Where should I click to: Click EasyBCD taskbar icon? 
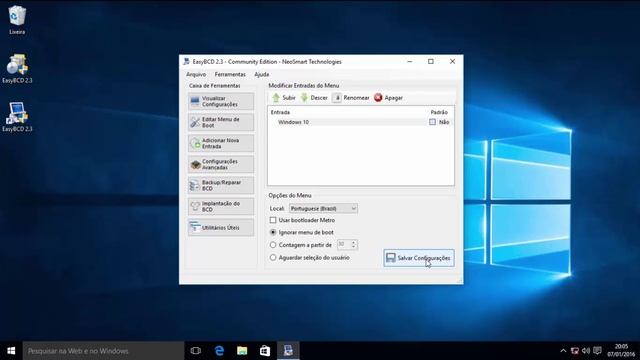tap(288, 351)
